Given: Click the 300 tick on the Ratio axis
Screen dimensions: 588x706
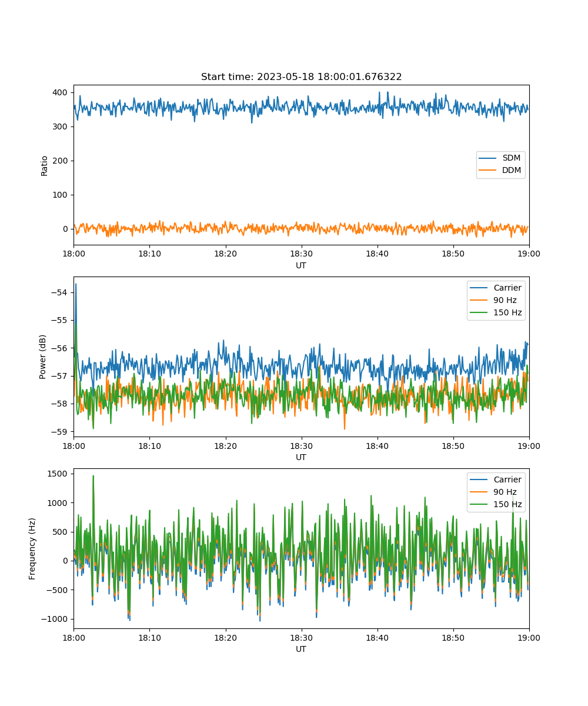Looking at the screenshot, I should (x=61, y=126).
